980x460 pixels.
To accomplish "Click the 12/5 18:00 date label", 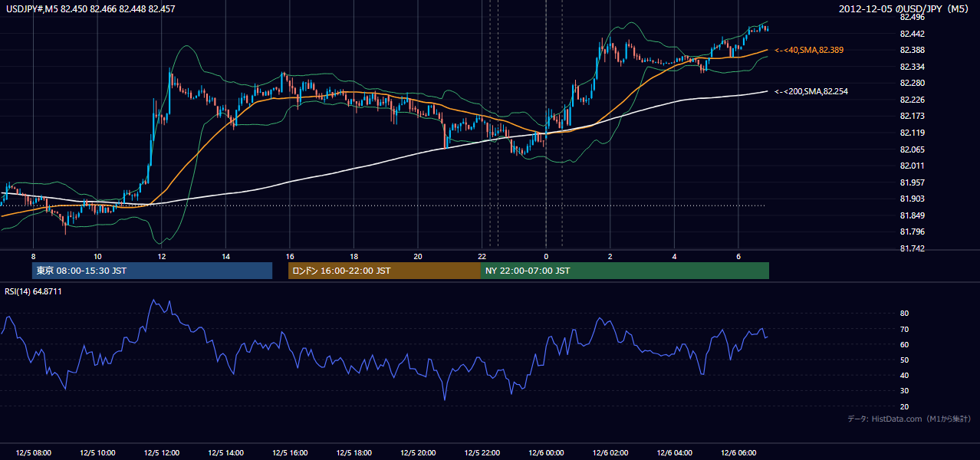I will coord(354,453).
